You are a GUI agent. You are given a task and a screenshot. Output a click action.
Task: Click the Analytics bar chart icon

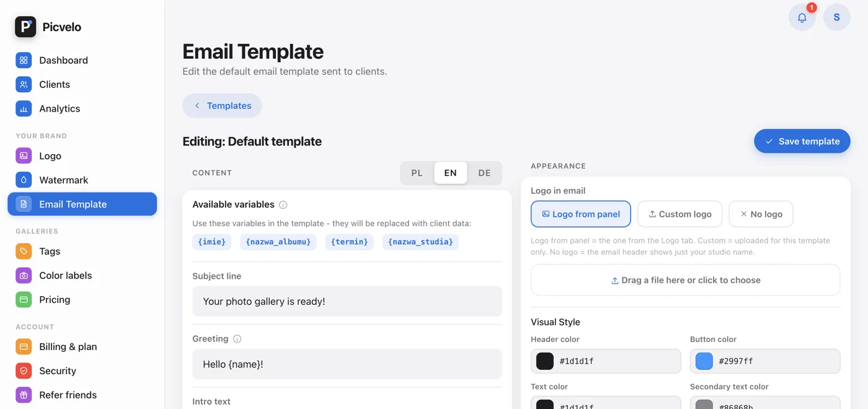(24, 108)
